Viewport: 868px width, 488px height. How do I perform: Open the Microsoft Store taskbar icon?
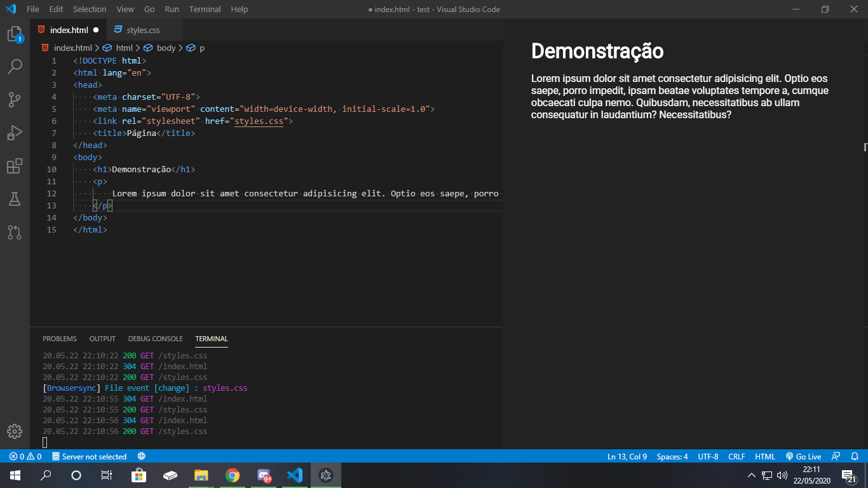tap(139, 475)
